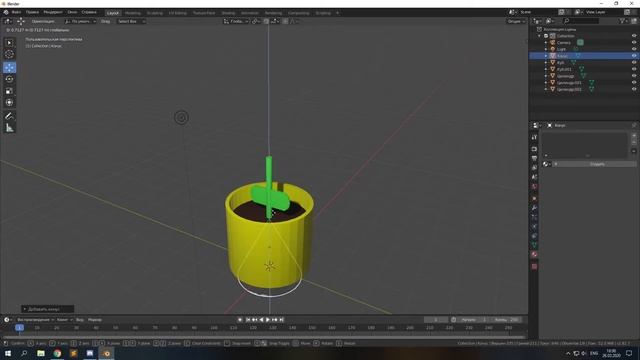The height and width of the screenshot is (360, 640).
Task: Activate the Rotate tool in the toolbar
Action: pos(9,79)
